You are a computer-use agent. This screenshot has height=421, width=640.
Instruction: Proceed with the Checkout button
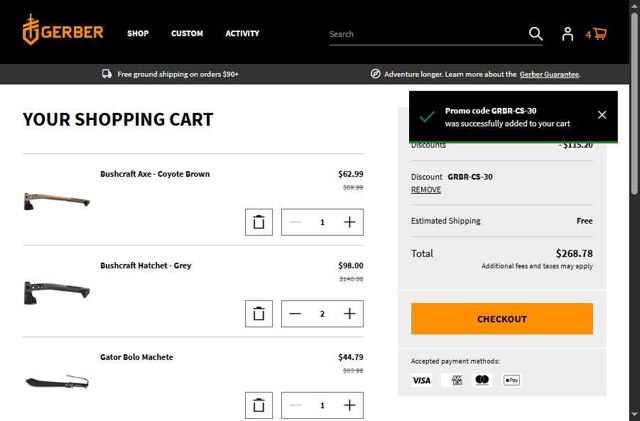pyautogui.click(x=502, y=319)
